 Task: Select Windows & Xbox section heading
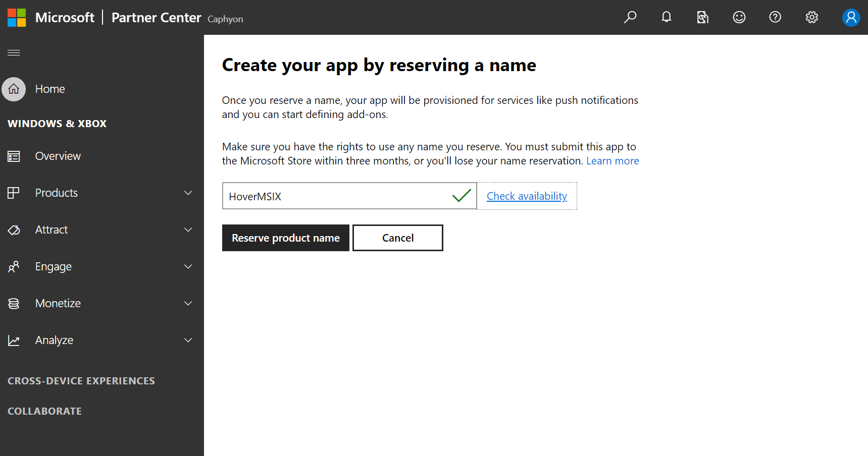tap(57, 124)
